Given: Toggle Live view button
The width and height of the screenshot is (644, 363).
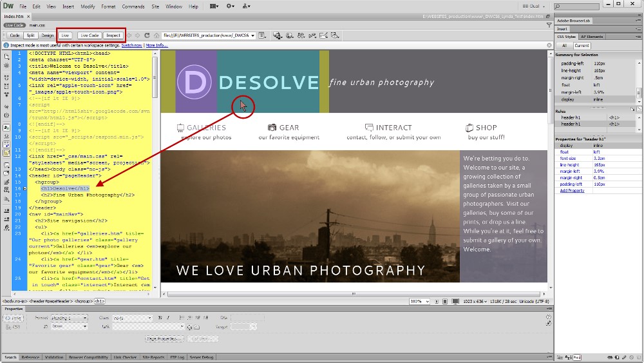Looking at the screenshot, I should tap(65, 35).
